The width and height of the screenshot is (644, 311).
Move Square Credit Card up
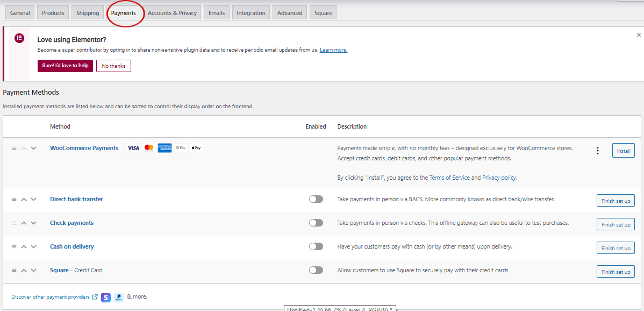pos(24,270)
